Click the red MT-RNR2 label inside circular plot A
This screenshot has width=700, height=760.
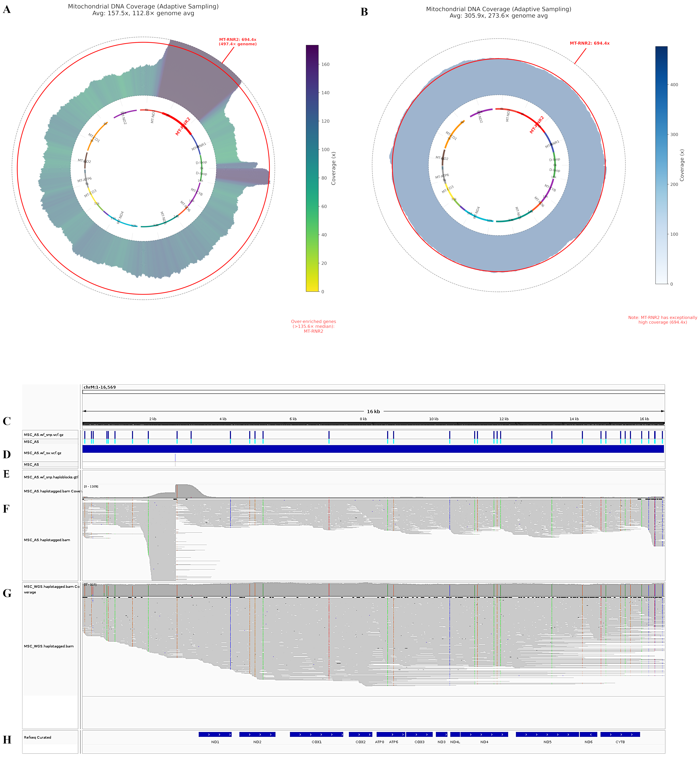coord(183,126)
